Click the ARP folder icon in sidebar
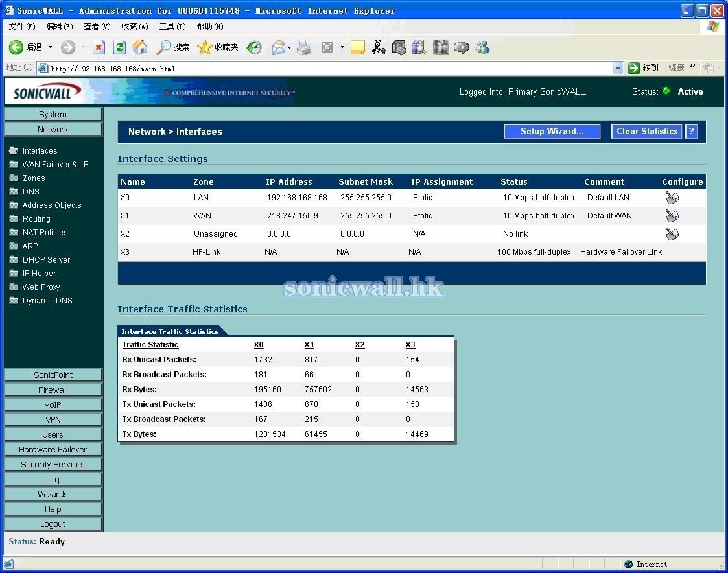The image size is (728, 573). (14, 246)
